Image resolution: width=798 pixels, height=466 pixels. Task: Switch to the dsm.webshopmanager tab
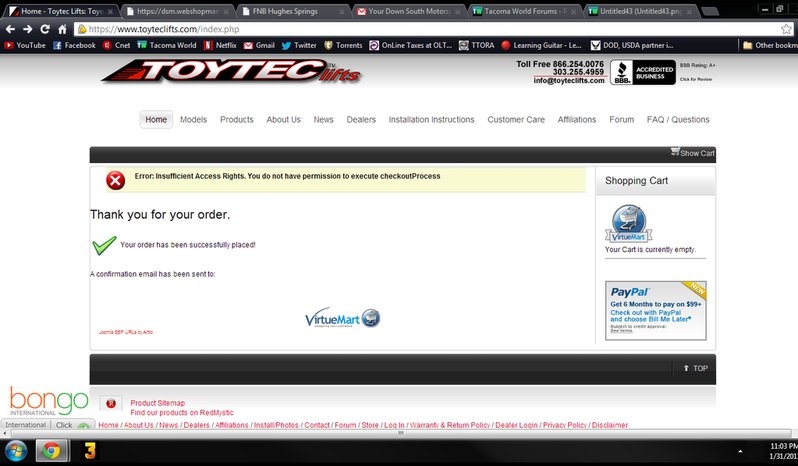177,11
